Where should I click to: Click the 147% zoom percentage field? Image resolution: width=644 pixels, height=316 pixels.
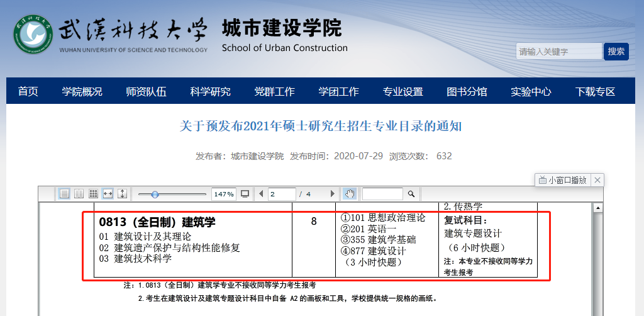click(x=224, y=194)
